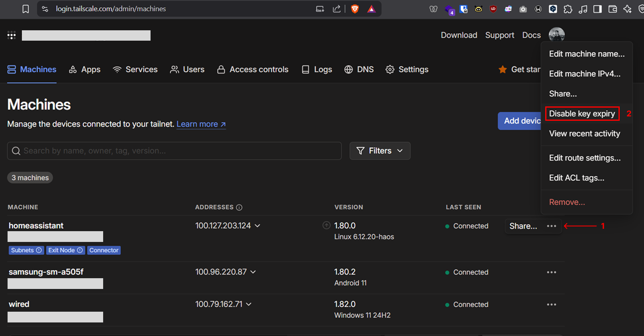Expand address dropdown for 100.96.220.87
644x336 pixels.
pos(253,272)
